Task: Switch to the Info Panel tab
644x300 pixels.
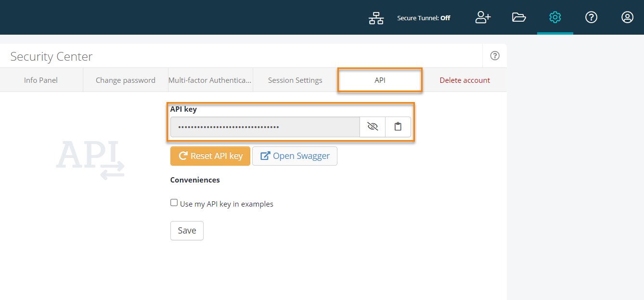Action: coord(41,80)
